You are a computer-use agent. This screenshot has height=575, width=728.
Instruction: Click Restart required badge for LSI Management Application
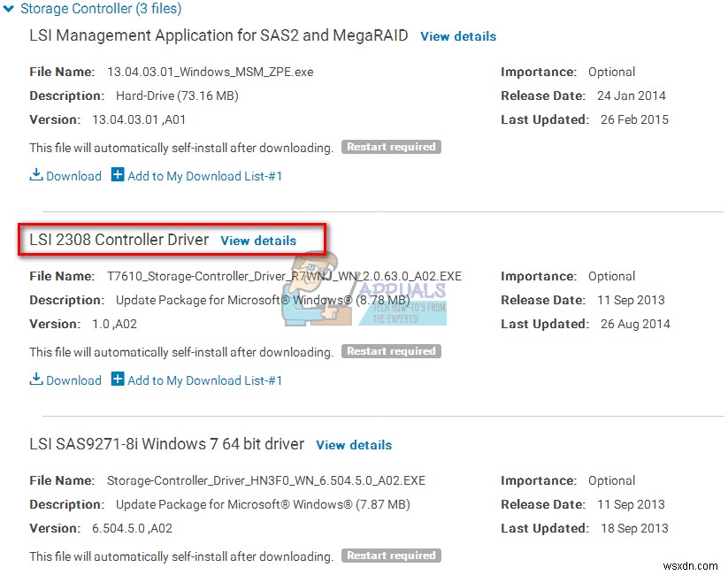pos(391,147)
